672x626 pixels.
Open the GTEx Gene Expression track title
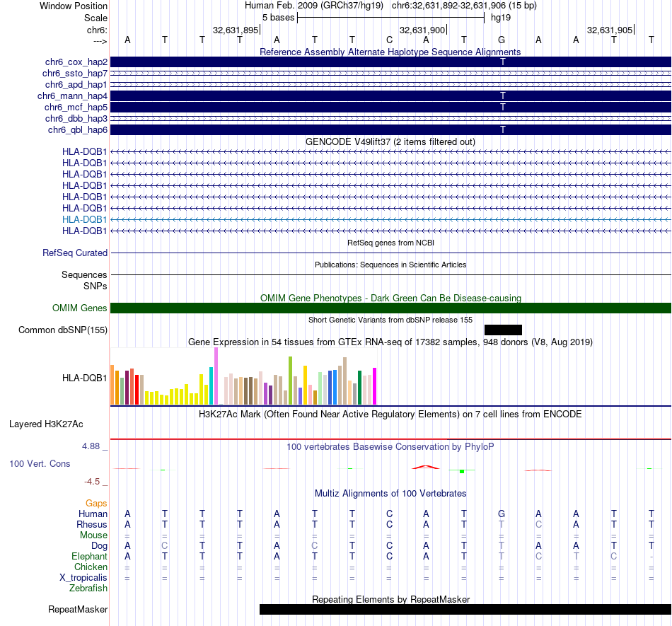click(390, 342)
